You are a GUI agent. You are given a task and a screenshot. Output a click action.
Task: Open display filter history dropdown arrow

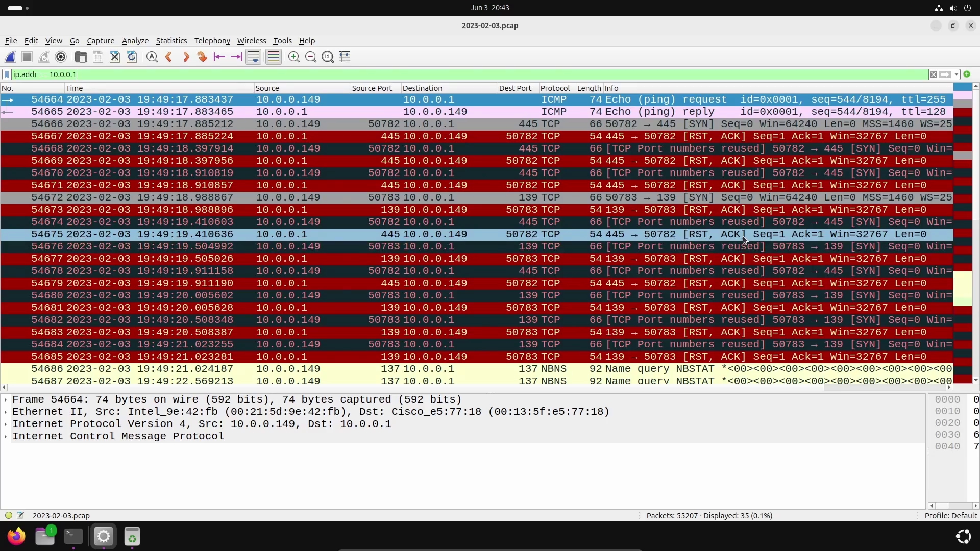(x=957, y=74)
